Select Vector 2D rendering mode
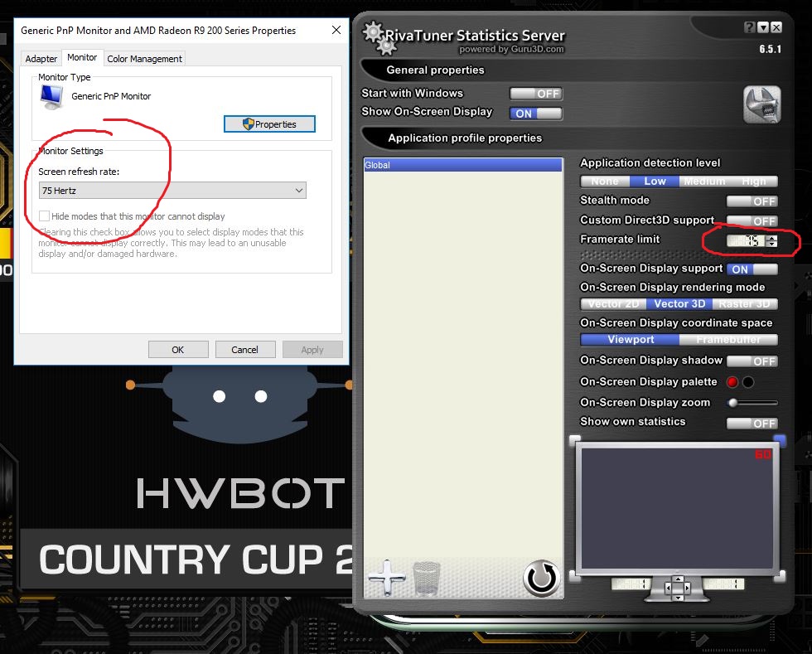 pyautogui.click(x=614, y=304)
